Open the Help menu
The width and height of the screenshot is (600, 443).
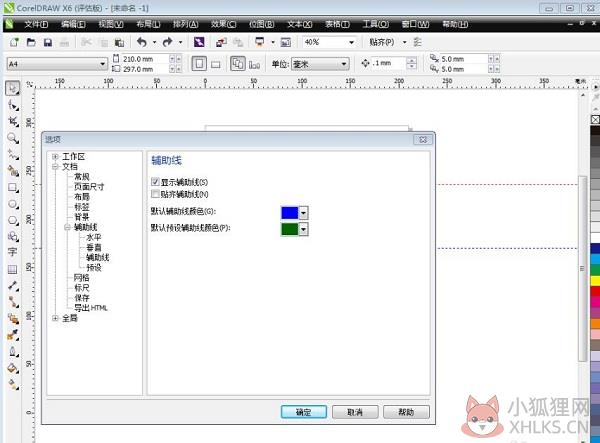(x=455, y=24)
